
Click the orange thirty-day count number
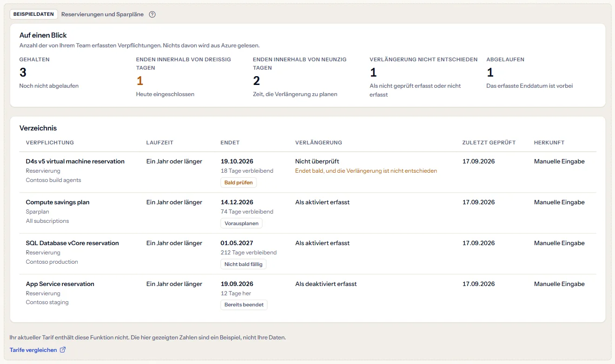[x=139, y=81]
